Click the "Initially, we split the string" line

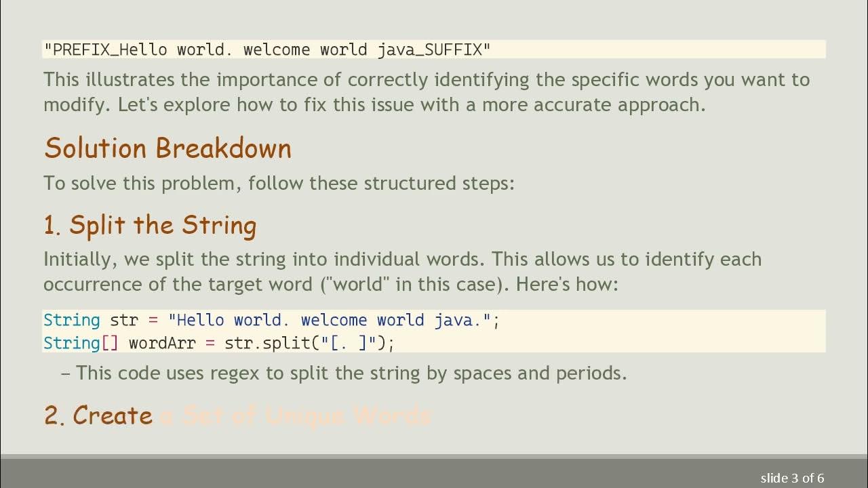click(402, 259)
